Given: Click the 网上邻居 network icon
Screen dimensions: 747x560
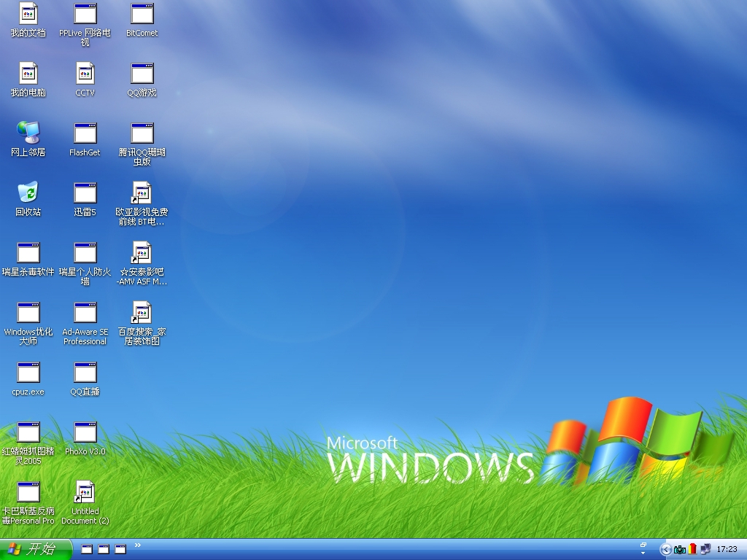Looking at the screenshot, I should [x=28, y=133].
